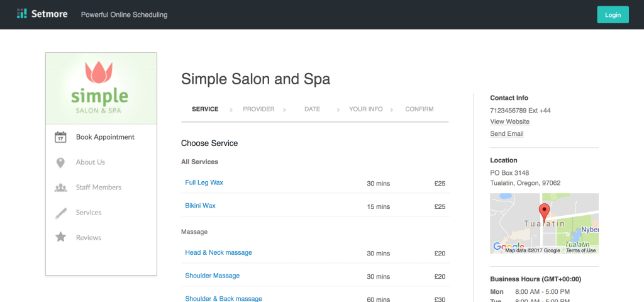The image size is (644, 302).
Task: Click the £25 price of Bikini Wax
Action: tap(440, 206)
